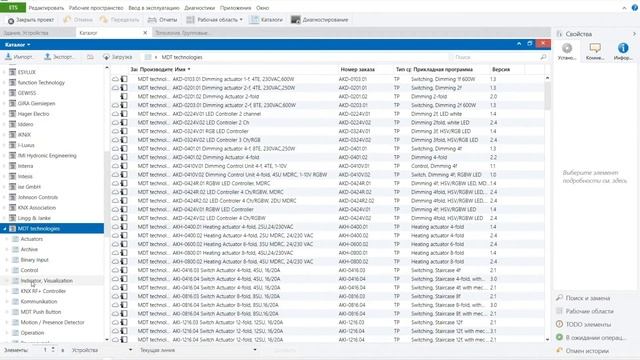Click the KNX RF+ Controller folder icon
640x360 pixels.
click(x=16, y=291)
